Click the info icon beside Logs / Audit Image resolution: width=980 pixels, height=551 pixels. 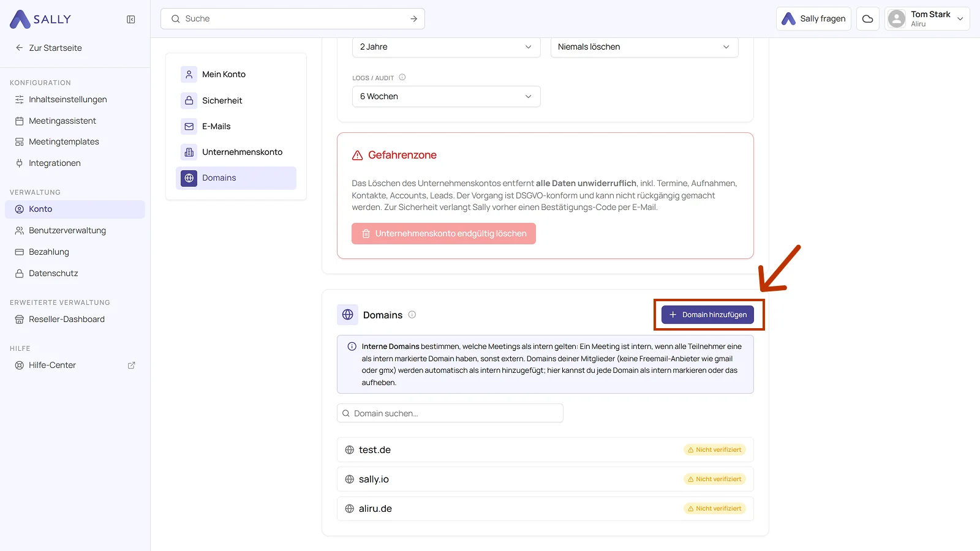402,77
